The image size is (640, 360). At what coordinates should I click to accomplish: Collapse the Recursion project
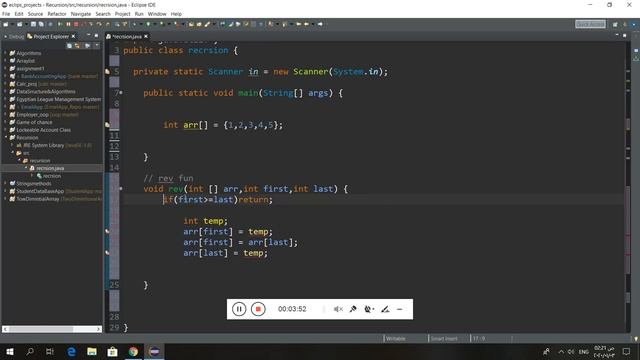[x=5, y=138]
